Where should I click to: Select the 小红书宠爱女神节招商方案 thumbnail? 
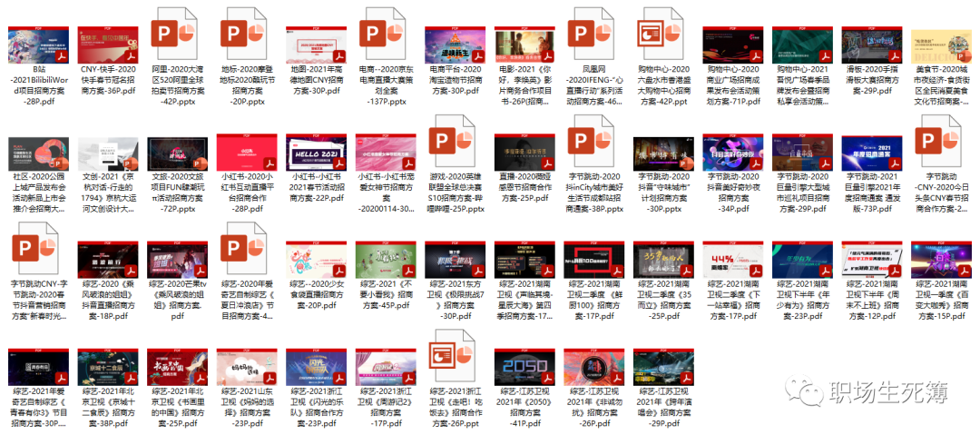[386, 152]
